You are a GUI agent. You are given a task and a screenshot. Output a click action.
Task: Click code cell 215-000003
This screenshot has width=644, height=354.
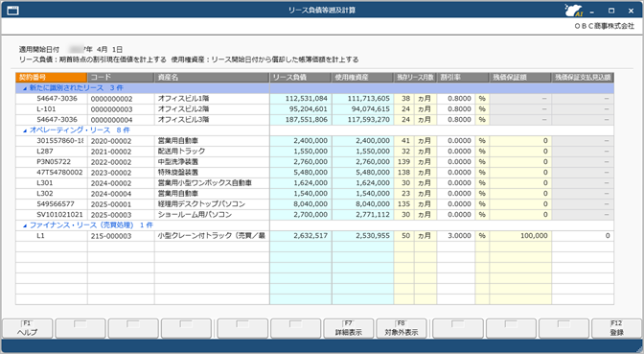coord(121,236)
